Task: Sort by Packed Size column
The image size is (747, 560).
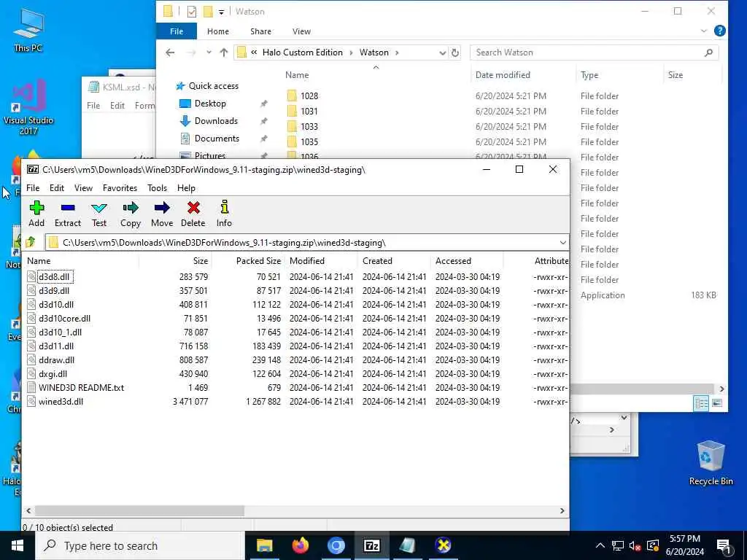Action: coord(249,261)
